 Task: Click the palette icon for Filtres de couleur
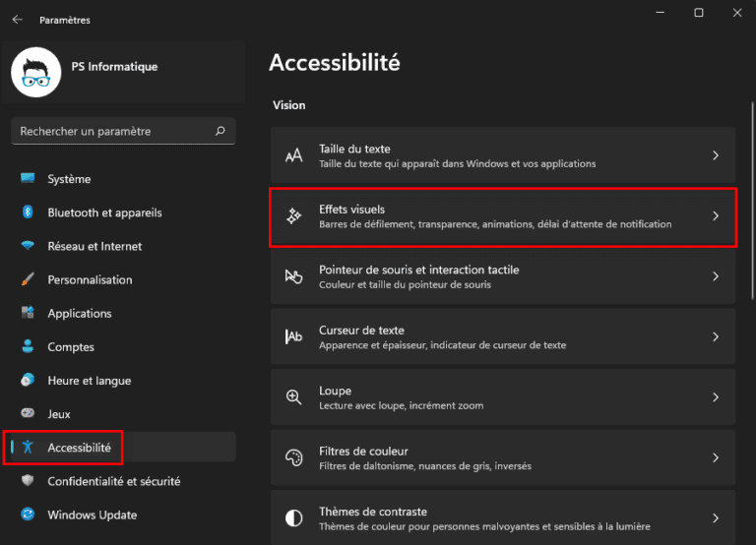click(293, 457)
